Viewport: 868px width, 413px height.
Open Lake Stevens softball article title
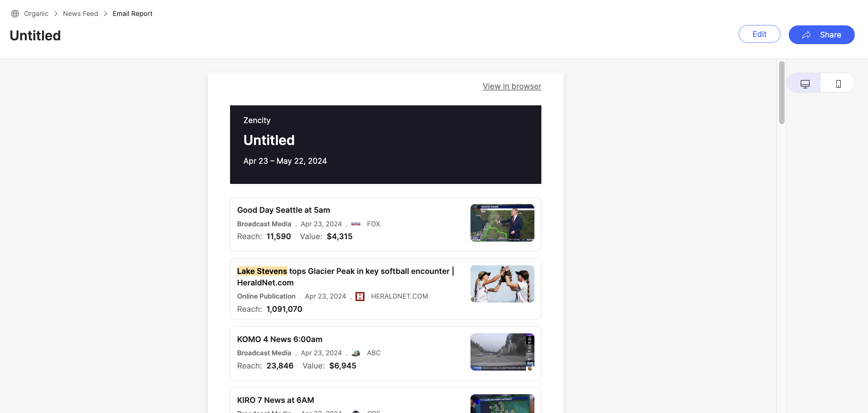[345, 277]
